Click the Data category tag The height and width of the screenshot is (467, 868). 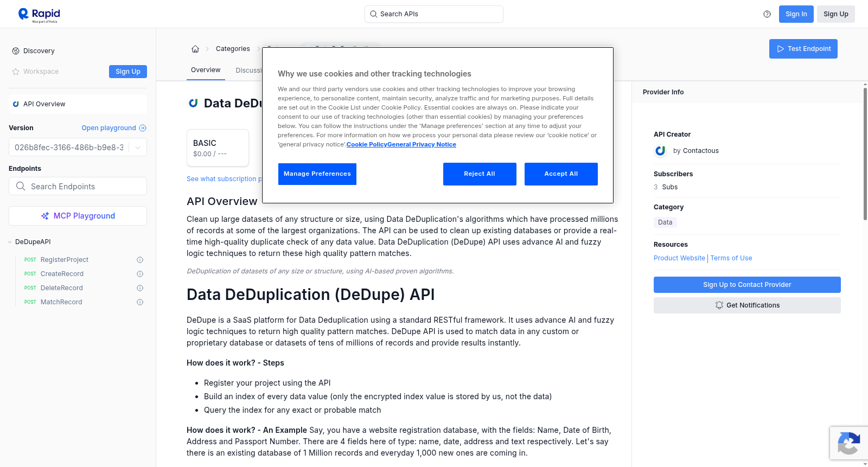coord(665,222)
